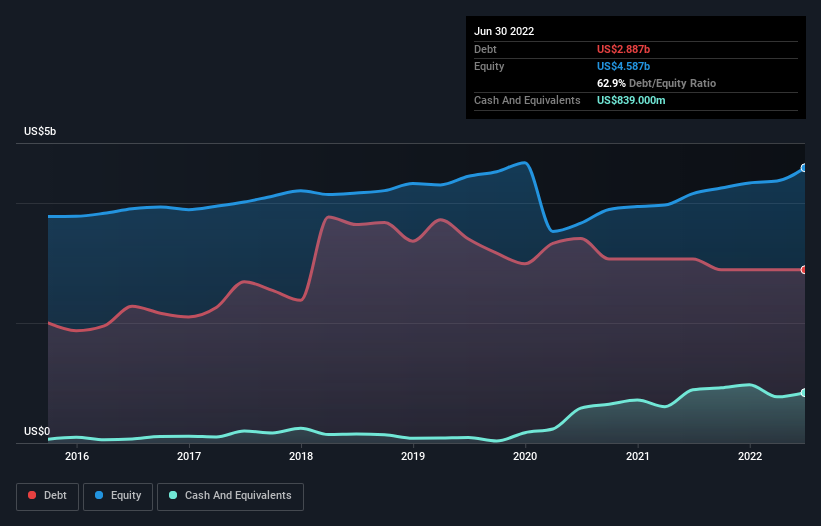821x526 pixels.
Task: Click the 2018 x-axis label
Action: [301, 456]
